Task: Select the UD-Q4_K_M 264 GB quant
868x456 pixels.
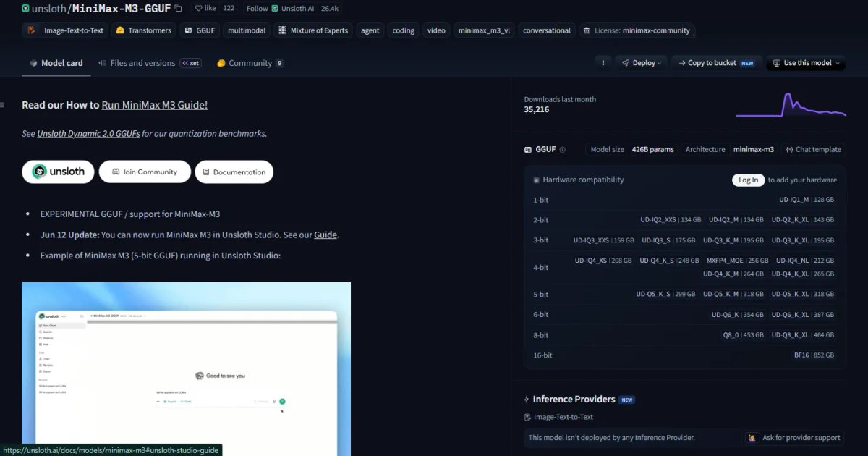Action: [733, 274]
